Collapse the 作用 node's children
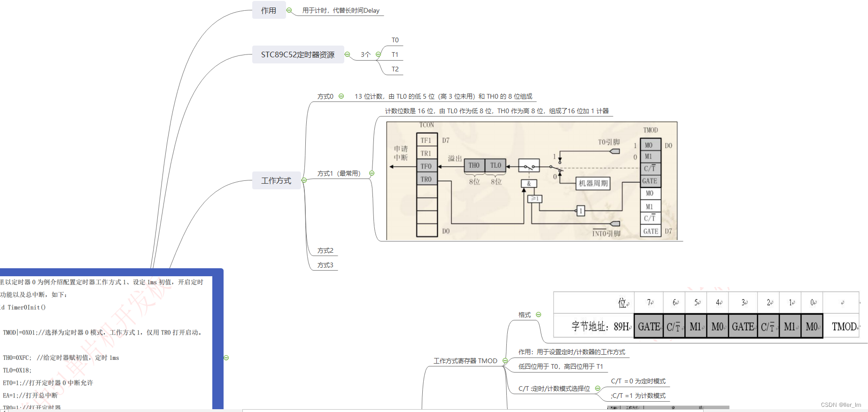 [289, 10]
